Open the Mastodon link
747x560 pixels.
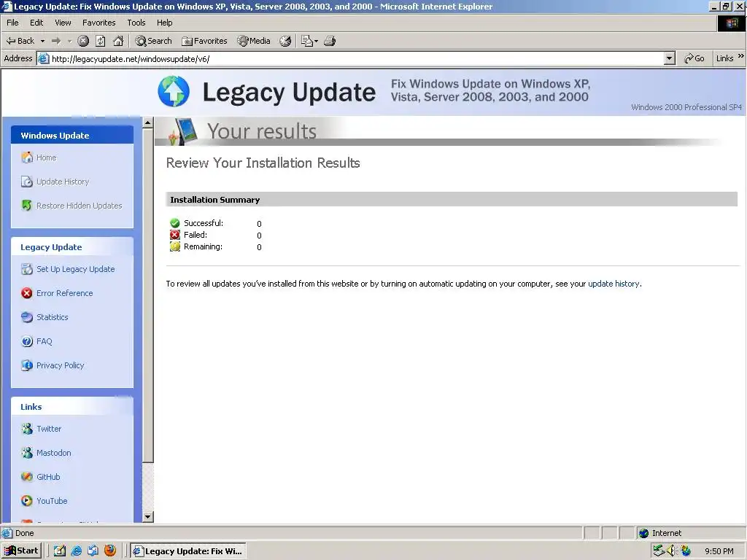(53, 453)
